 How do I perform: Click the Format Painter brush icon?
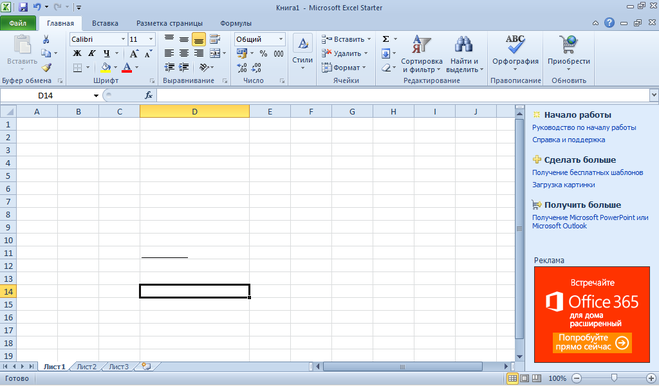coord(46,67)
